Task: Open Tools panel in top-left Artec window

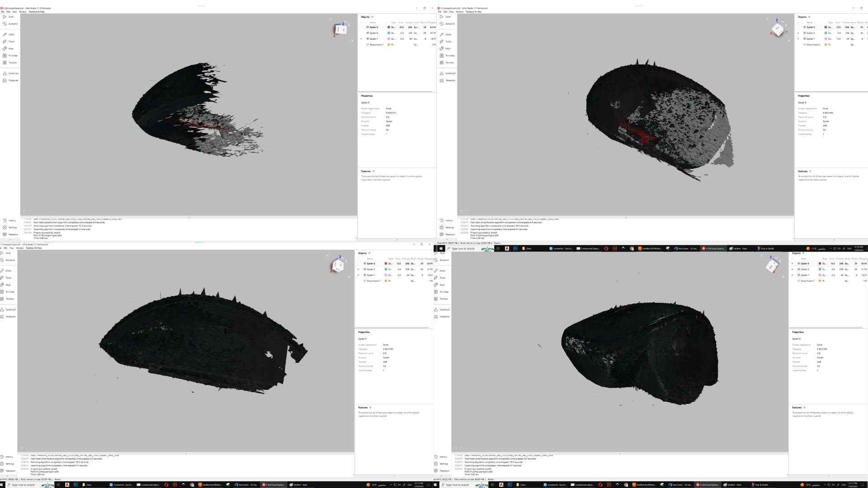Action: [9, 42]
